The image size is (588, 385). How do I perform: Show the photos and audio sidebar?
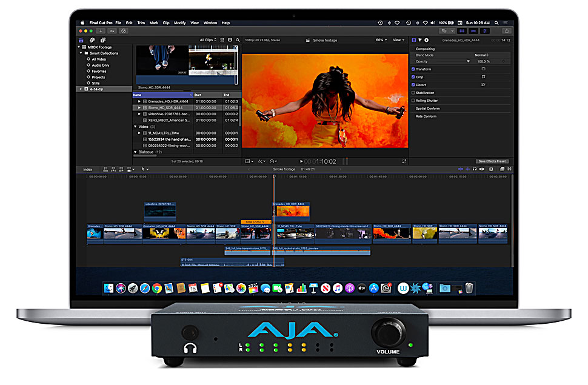coord(91,40)
